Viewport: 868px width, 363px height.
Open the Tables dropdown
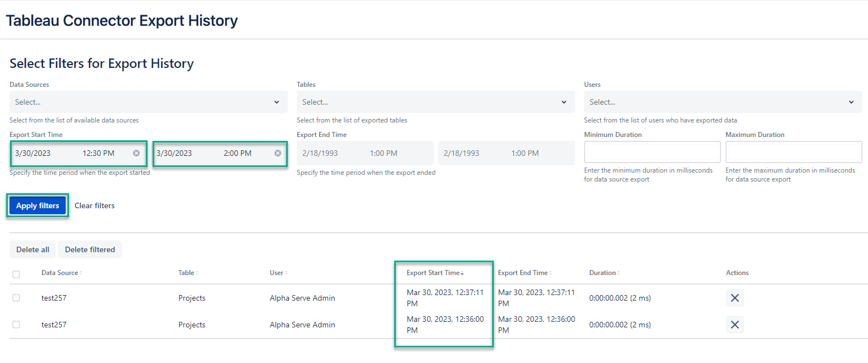tap(435, 102)
